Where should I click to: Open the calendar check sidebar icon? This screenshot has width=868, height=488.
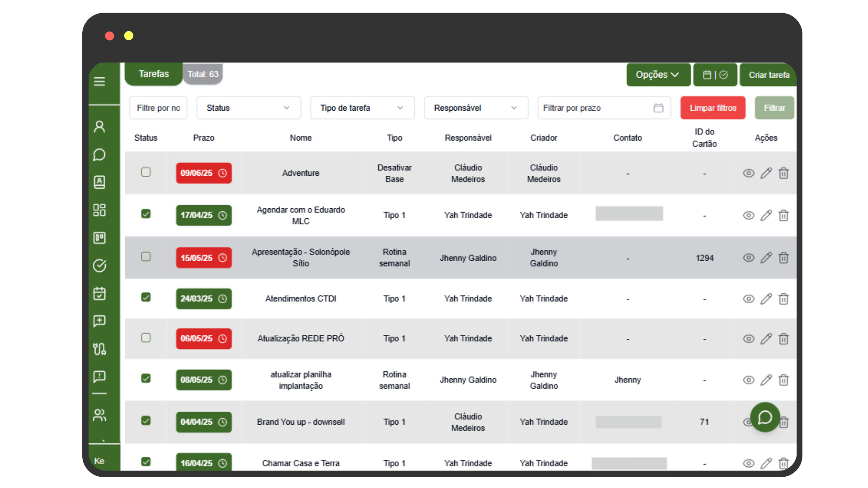point(99,293)
